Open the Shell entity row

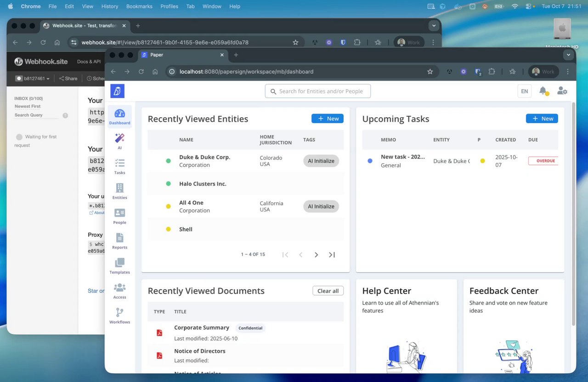(246, 229)
